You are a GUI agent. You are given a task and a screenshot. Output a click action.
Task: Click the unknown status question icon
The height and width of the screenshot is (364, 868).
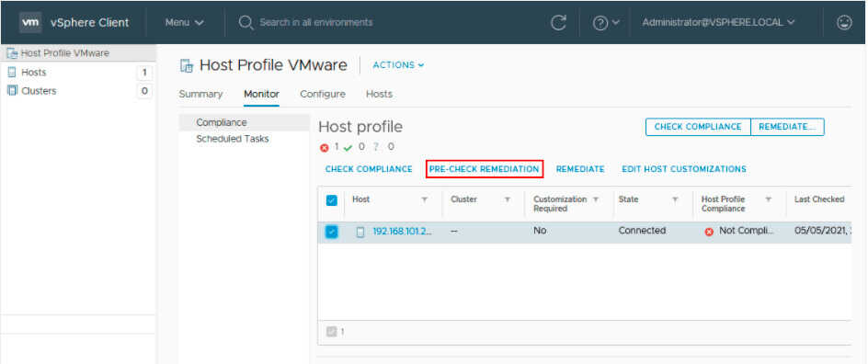pos(375,147)
